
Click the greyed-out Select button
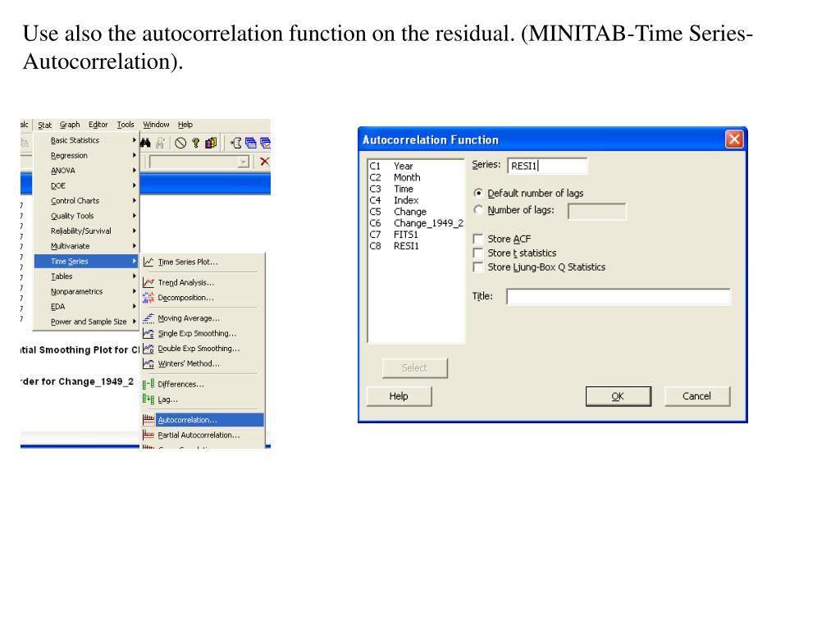coord(414,368)
